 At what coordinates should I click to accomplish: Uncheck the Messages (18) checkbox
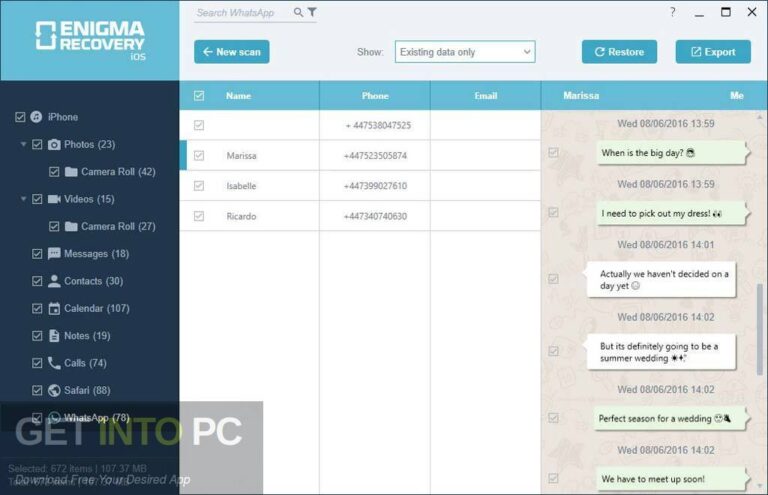point(37,254)
